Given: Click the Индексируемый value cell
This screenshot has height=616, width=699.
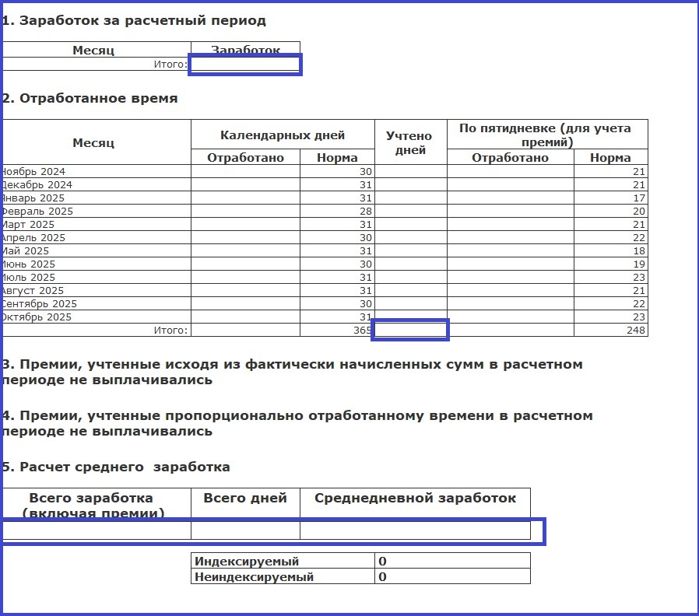Looking at the screenshot, I should 451,561.
